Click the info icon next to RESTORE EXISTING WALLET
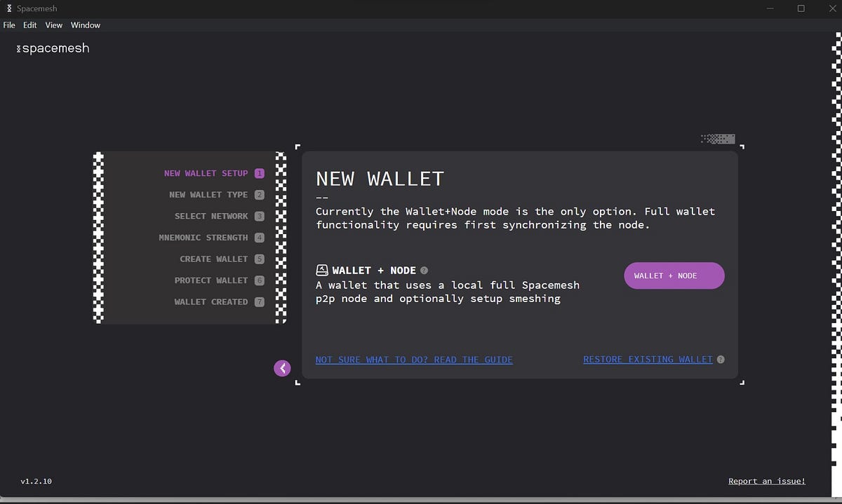 pyautogui.click(x=720, y=359)
